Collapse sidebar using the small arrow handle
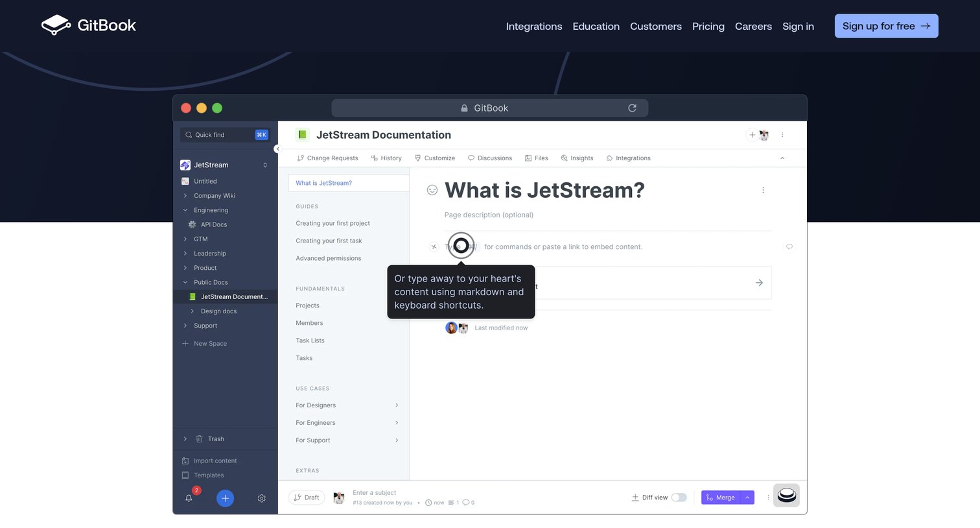This screenshot has width=980, height=528. coord(277,149)
